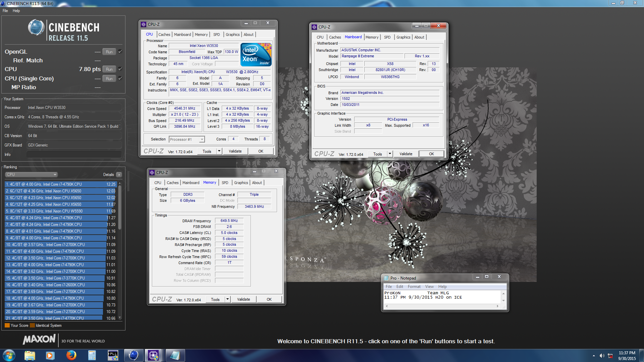Click the MAXON logo at bottom

point(39,340)
